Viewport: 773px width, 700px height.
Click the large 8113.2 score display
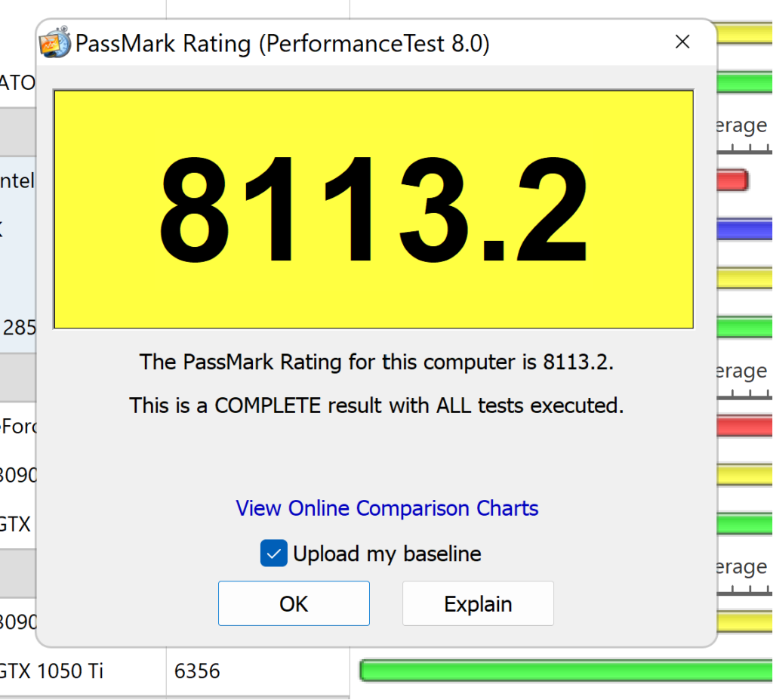(x=374, y=209)
